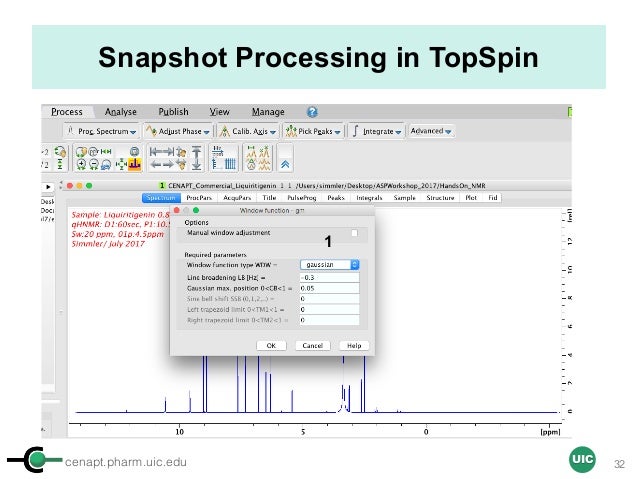Viewport: 638px width, 479px height.
Task: Switch to the Integrals tab
Action: (x=369, y=198)
